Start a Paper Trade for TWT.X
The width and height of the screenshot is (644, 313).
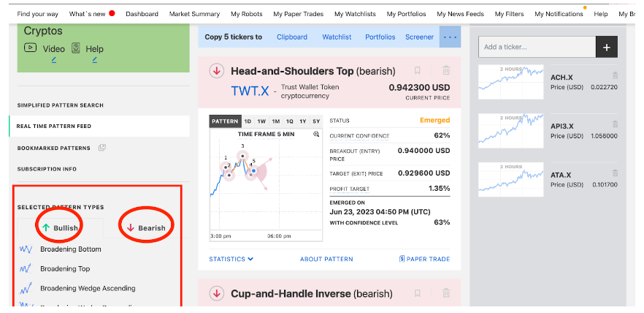424,259
